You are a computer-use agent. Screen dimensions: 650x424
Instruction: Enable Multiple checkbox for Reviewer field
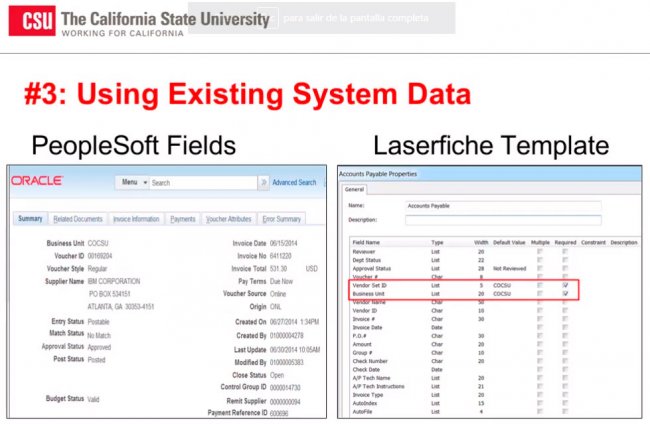tap(540, 251)
